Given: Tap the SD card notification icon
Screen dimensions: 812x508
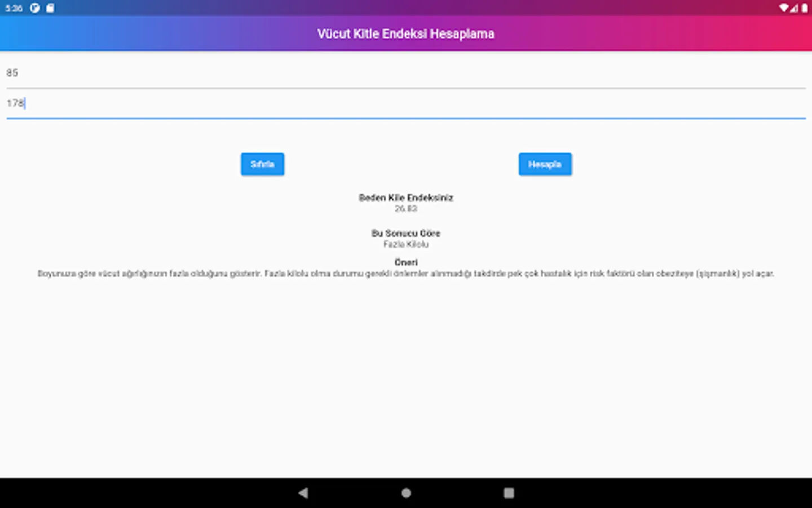Looking at the screenshot, I should pyautogui.click(x=50, y=8).
